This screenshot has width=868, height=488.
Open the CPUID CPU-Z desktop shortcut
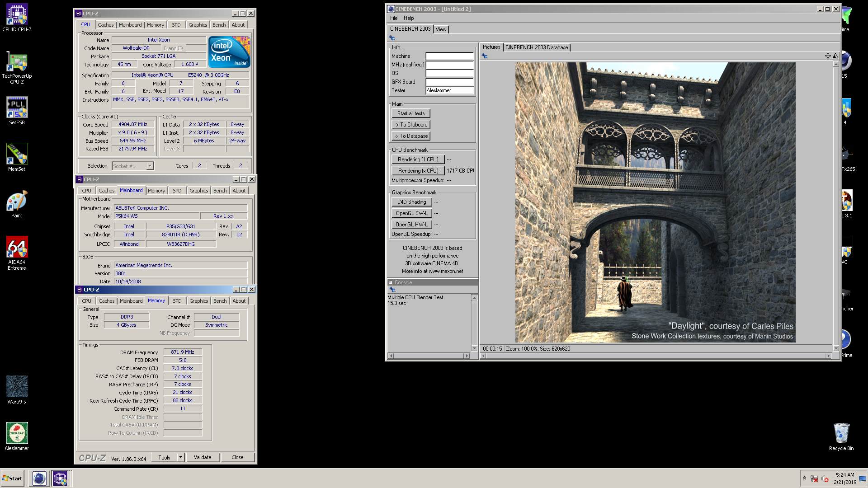17,18
